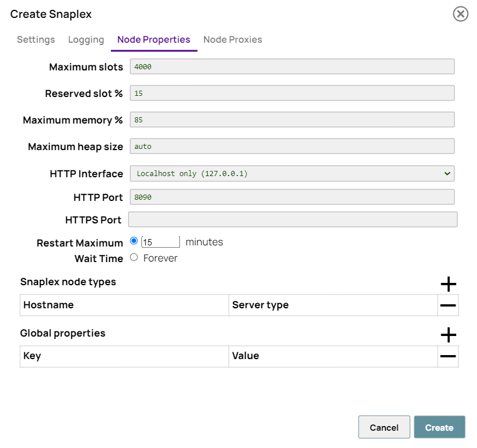Add a Snaplex node types row
Screen dimensions: 477x448
click(x=448, y=283)
